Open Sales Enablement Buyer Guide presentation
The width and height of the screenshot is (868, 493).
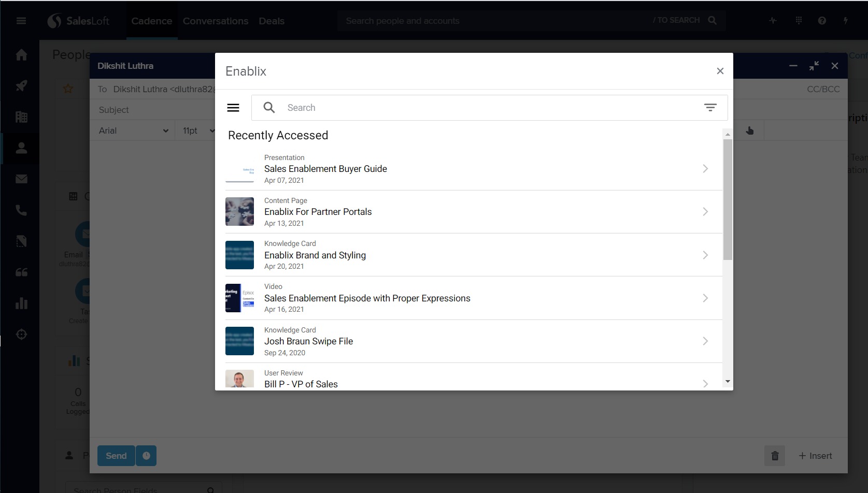point(325,169)
